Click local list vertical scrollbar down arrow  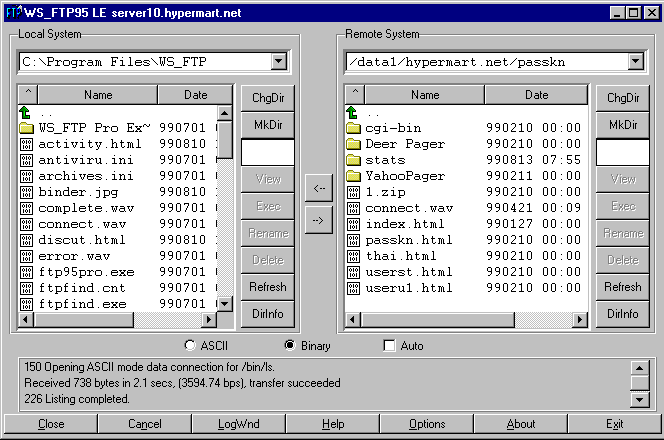(224, 303)
